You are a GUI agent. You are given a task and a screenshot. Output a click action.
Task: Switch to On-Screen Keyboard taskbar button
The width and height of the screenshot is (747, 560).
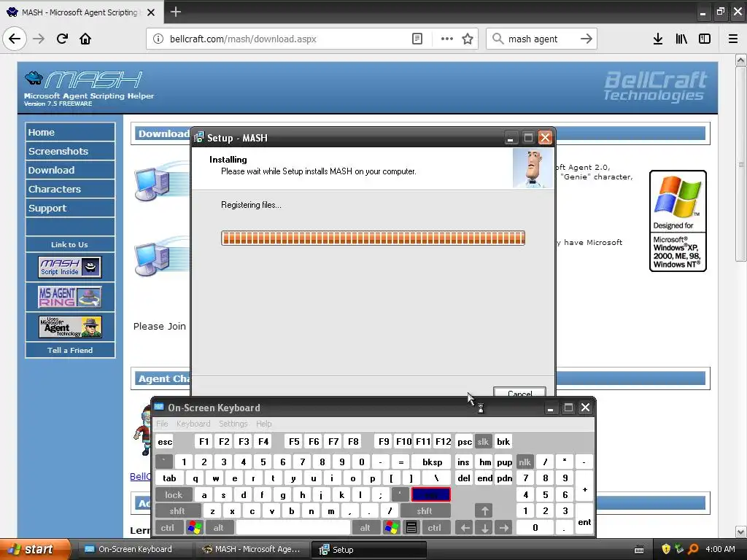(133, 550)
